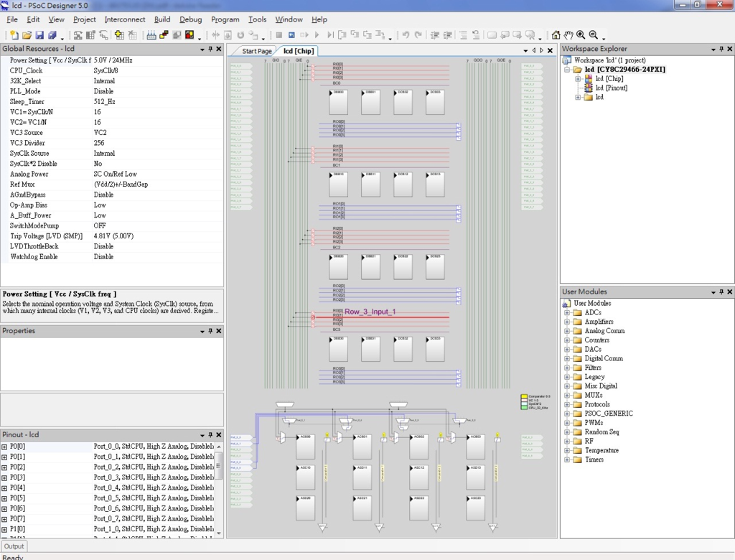Click the stop debugger square icon
The image size is (735, 560).
click(279, 34)
